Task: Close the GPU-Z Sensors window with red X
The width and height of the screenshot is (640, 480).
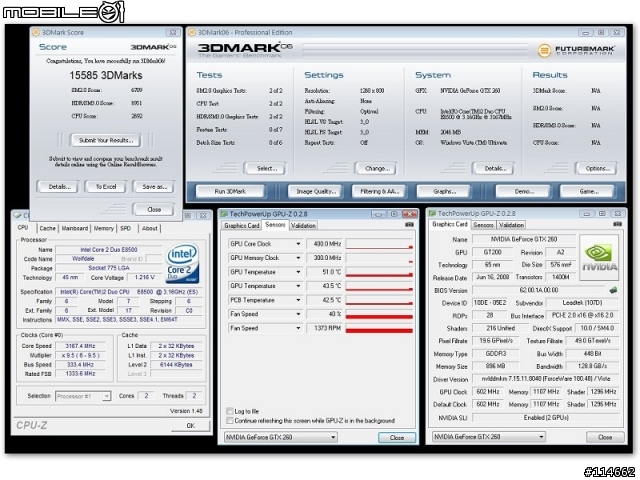Action: coord(409,214)
